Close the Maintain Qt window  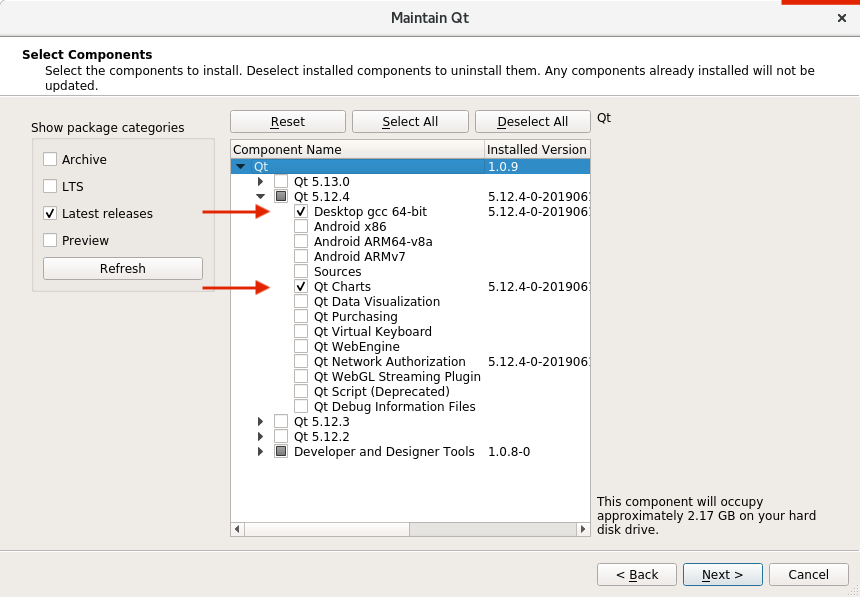click(x=842, y=18)
